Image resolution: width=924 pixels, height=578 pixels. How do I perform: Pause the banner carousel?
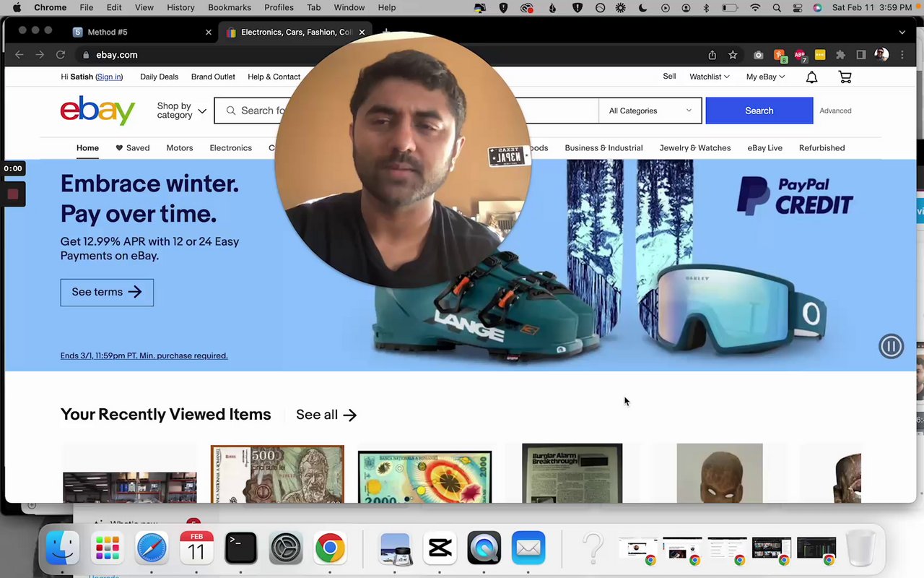click(x=891, y=346)
